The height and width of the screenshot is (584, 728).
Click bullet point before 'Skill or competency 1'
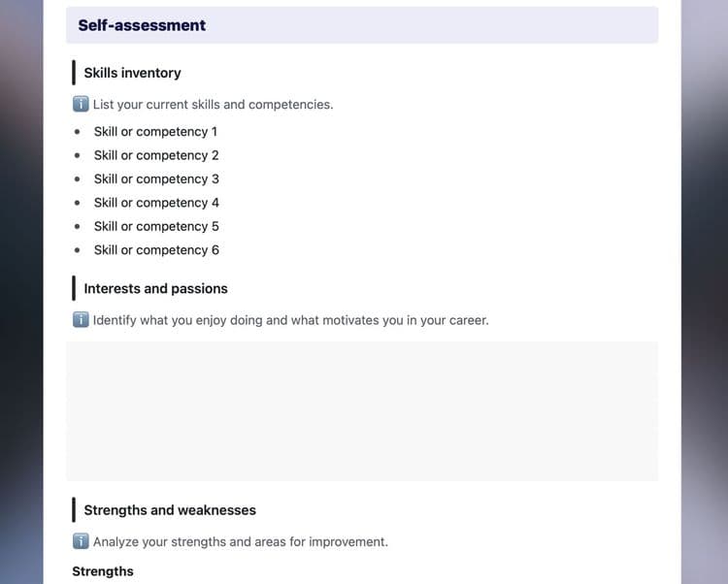coord(77,132)
